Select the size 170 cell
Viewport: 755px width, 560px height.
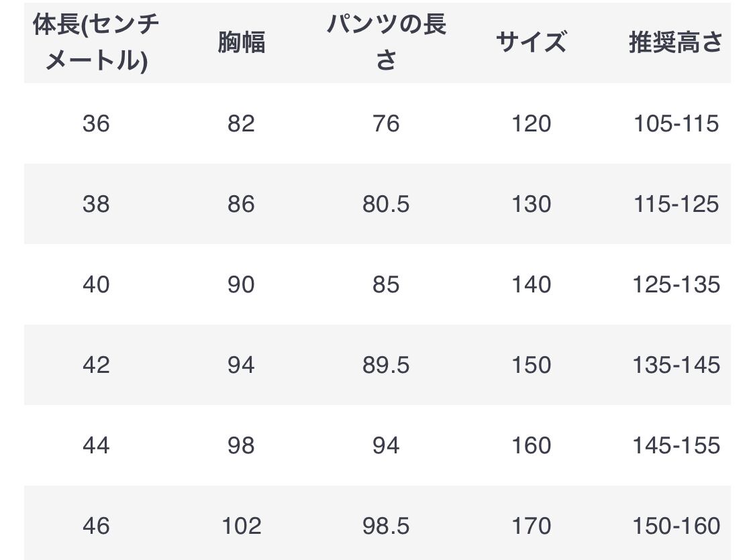[531, 526]
